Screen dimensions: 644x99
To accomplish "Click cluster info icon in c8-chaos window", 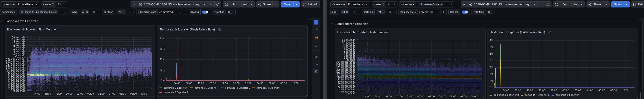I will pos(53,4).
